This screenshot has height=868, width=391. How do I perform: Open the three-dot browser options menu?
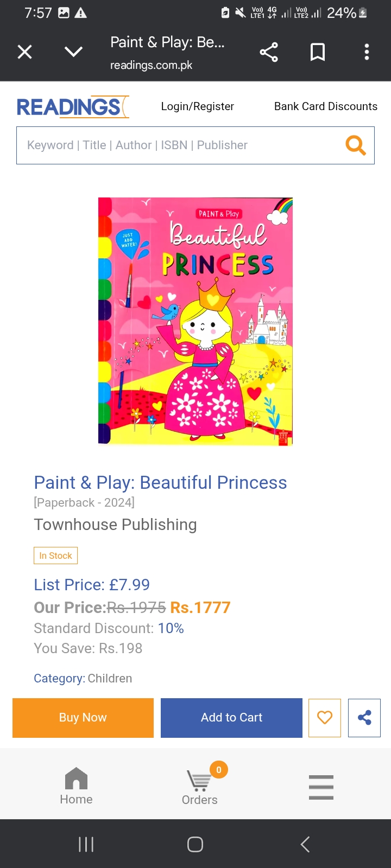pos(367,52)
